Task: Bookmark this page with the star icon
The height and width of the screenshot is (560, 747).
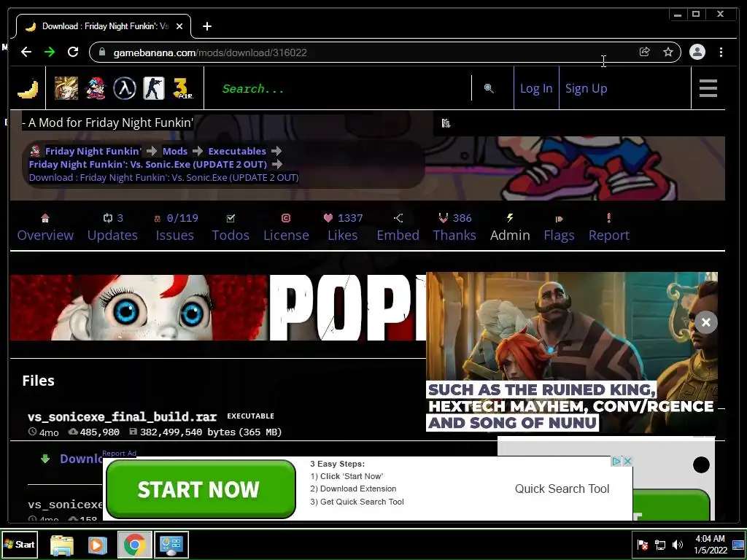Action: [x=668, y=52]
